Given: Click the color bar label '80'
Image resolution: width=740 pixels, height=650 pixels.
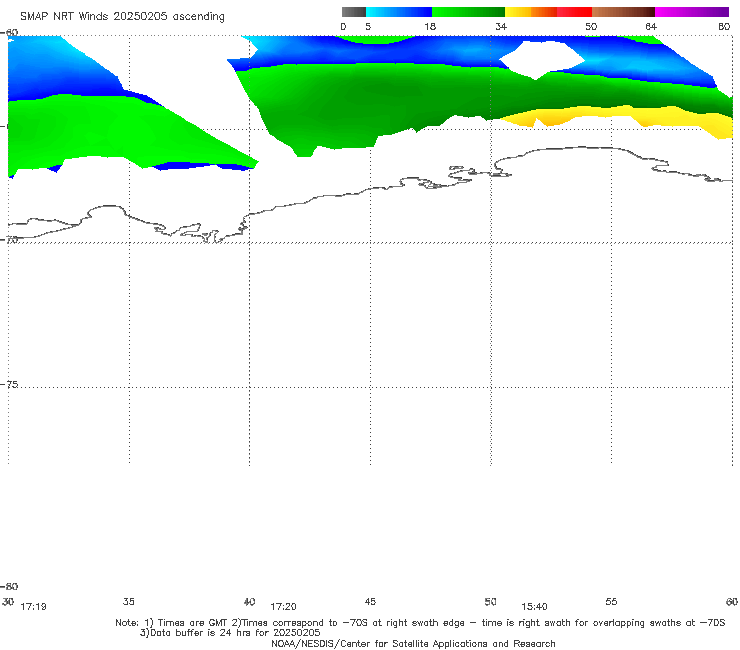Looking at the screenshot, I should coord(724,27).
